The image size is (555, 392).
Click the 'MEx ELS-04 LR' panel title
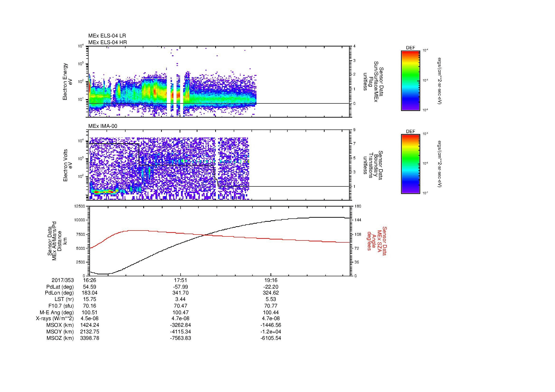(x=107, y=36)
